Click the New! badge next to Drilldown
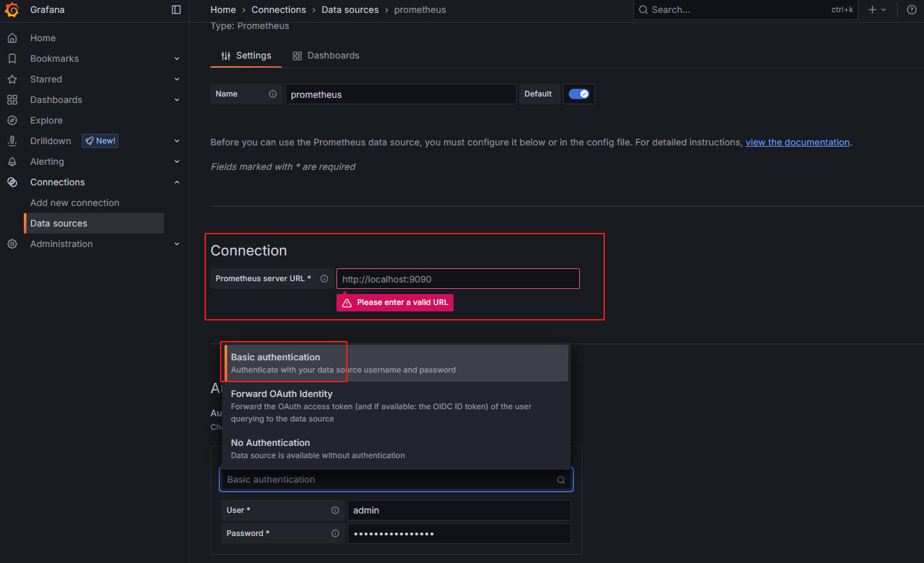924x563 pixels. click(x=100, y=141)
